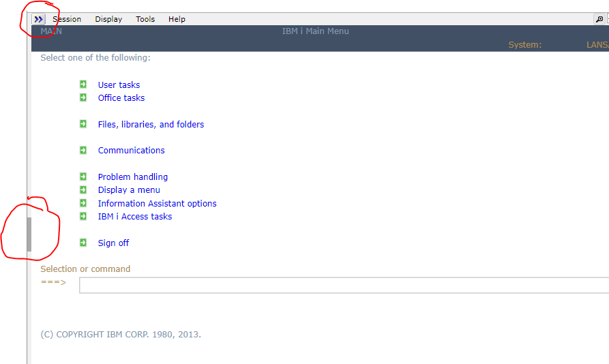Click the double-chevron expand panel button
The height and width of the screenshot is (364, 609).
click(x=38, y=19)
